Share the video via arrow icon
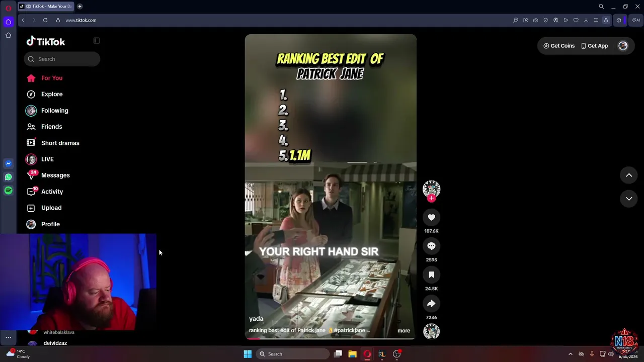The height and width of the screenshot is (362, 644). 431,304
